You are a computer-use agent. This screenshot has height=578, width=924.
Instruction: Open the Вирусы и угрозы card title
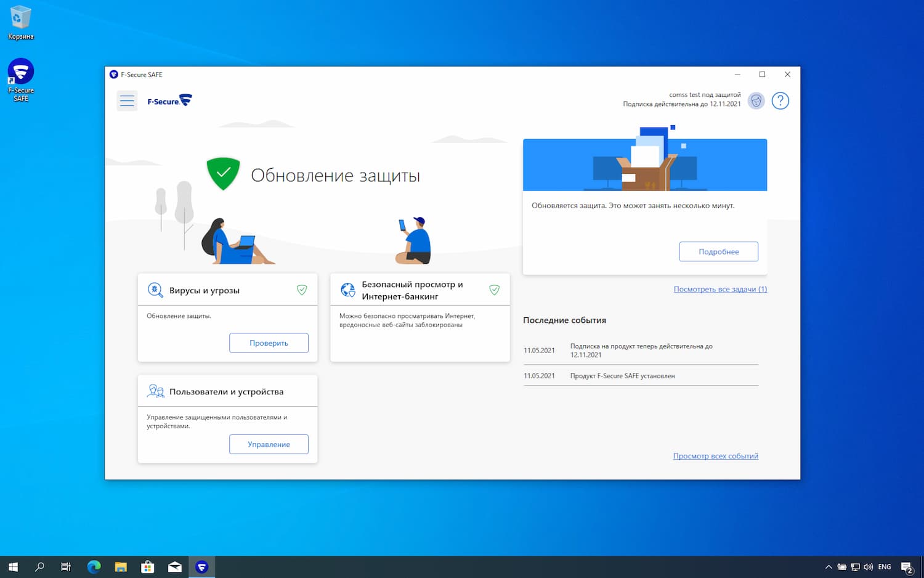click(x=205, y=290)
